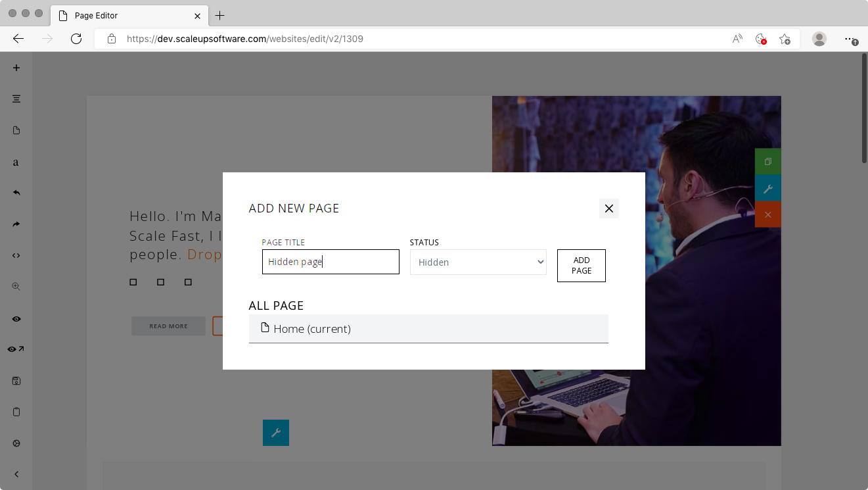This screenshot has height=490, width=868.
Task: Click the lock site info icon
Action: tap(112, 39)
